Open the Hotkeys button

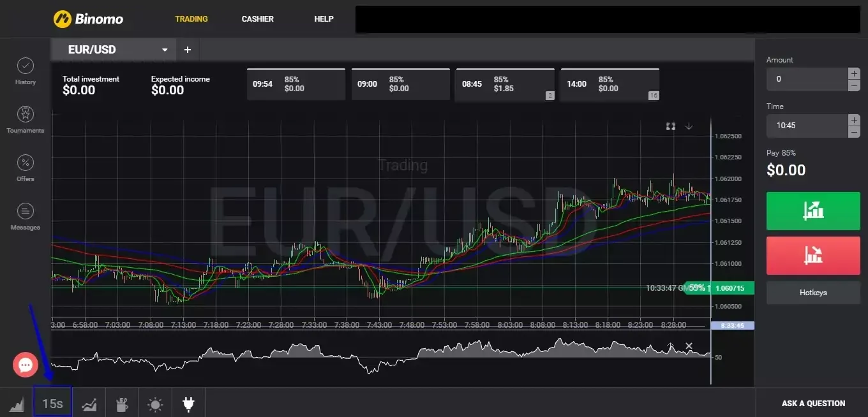[813, 293]
